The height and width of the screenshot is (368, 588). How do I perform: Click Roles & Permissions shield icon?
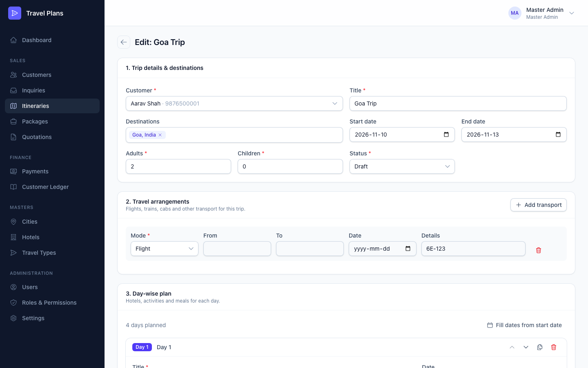click(x=13, y=303)
